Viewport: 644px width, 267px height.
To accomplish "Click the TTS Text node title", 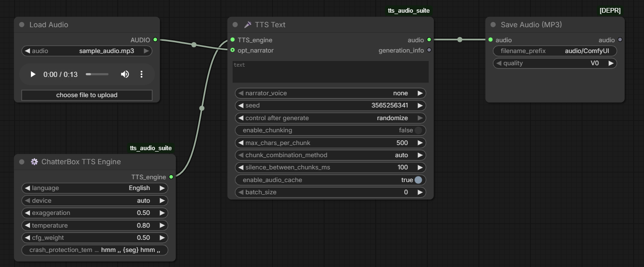I will [270, 24].
